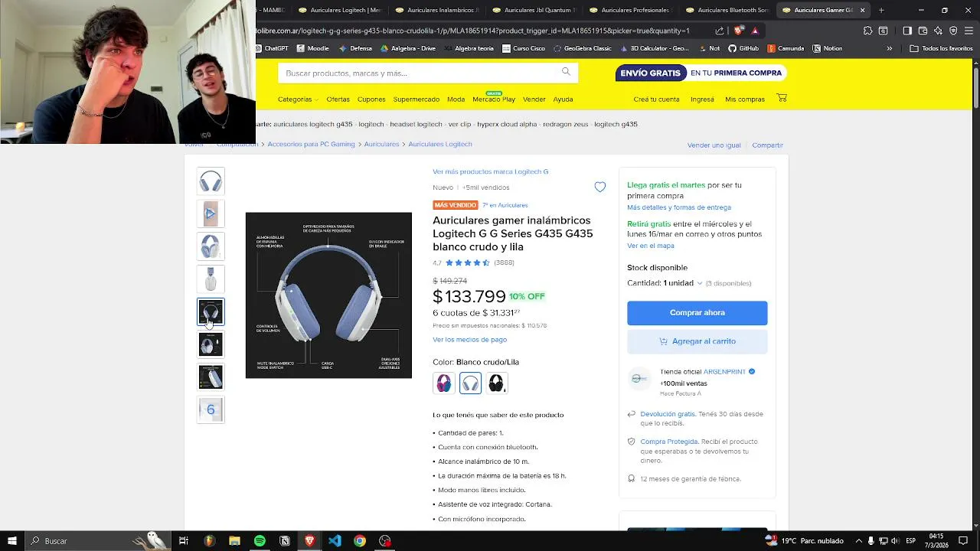The width and height of the screenshot is (980, 551).
Task: Click Agregar al carrito button
Action: point(697,341)
